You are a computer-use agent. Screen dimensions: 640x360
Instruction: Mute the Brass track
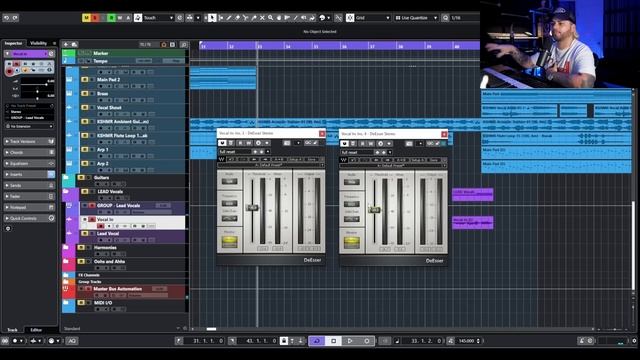pyautogui.click(x=84, y=93)
